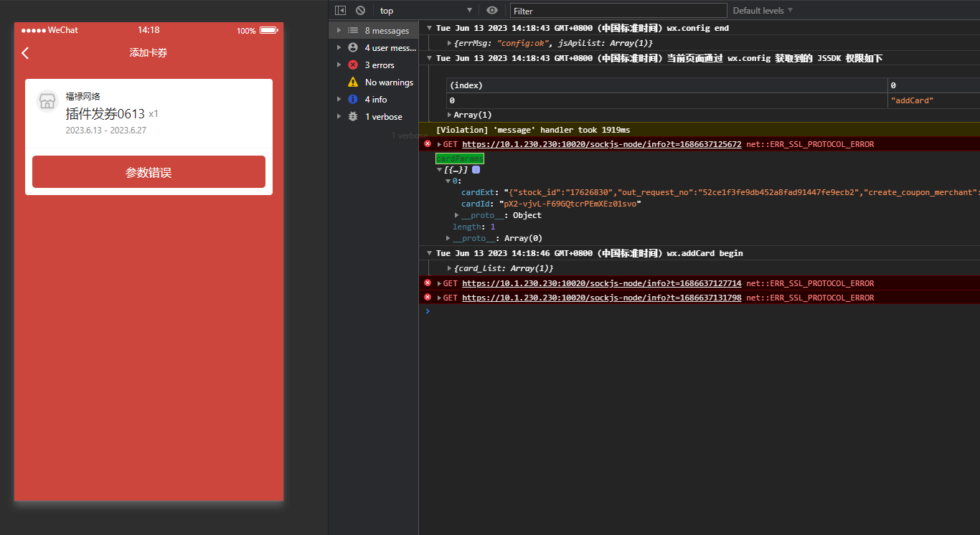This screenshot has height=535, width=980.
Task: Collapse the [{…}] array object
Action: click(x=439, y=170)
